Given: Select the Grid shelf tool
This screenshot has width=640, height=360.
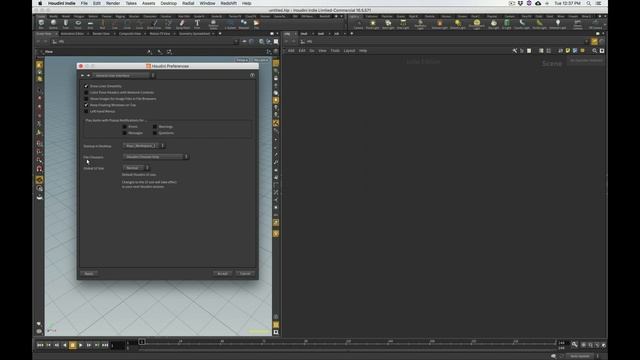Looking at the screenshot, I should [x=90, y=24].
